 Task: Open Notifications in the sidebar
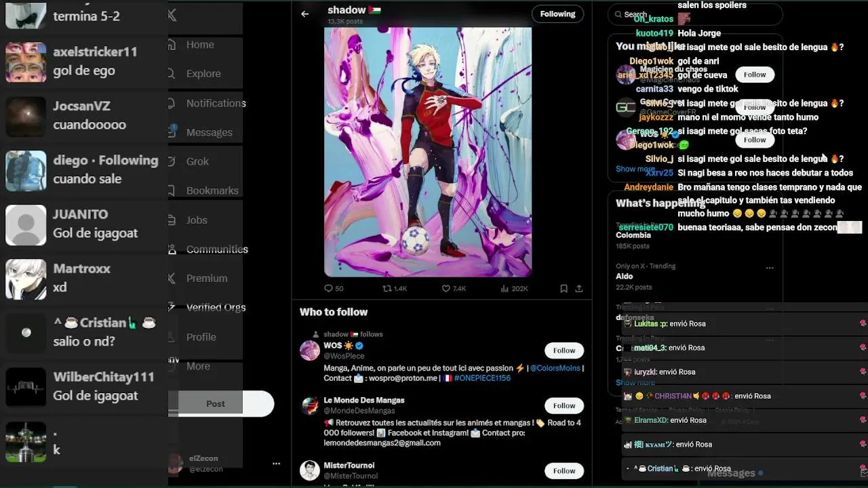click(216, 103)
